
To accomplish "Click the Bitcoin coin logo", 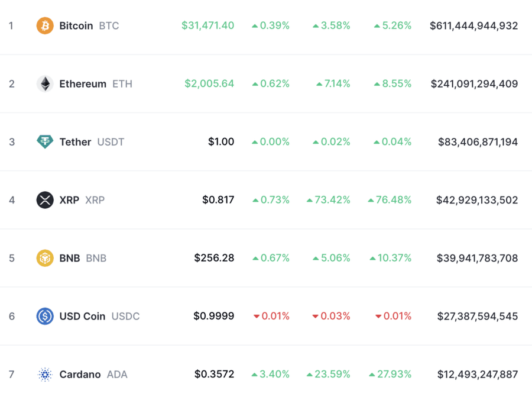I will [45, 25].
